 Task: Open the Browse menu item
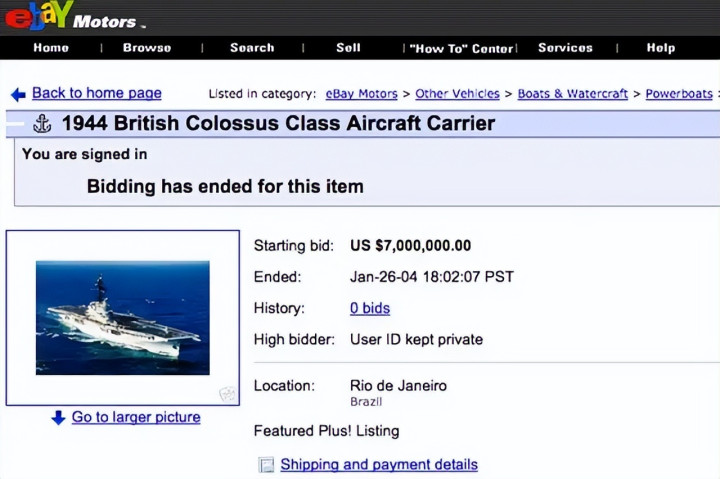pyautogui.click(x=147, y=48)
